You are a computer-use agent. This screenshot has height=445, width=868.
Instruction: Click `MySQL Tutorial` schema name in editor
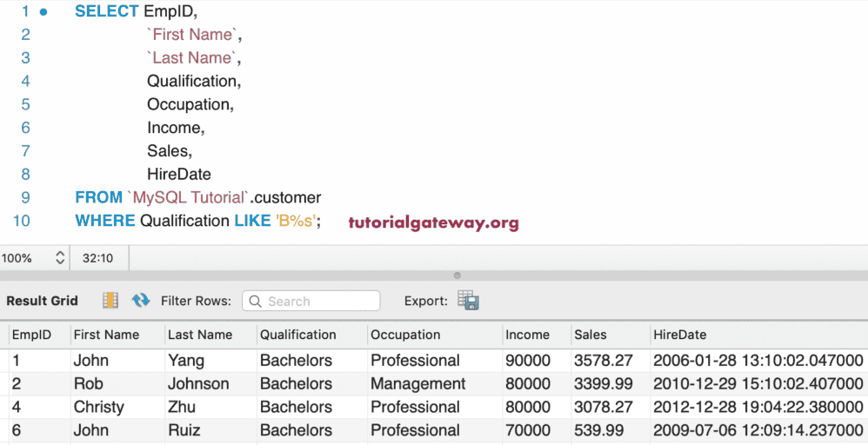point(188,197)
